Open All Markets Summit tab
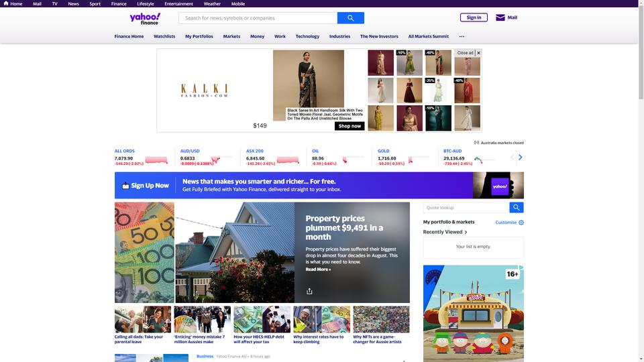Viewport: 644px width, 362px height. [x=429, y=36]
